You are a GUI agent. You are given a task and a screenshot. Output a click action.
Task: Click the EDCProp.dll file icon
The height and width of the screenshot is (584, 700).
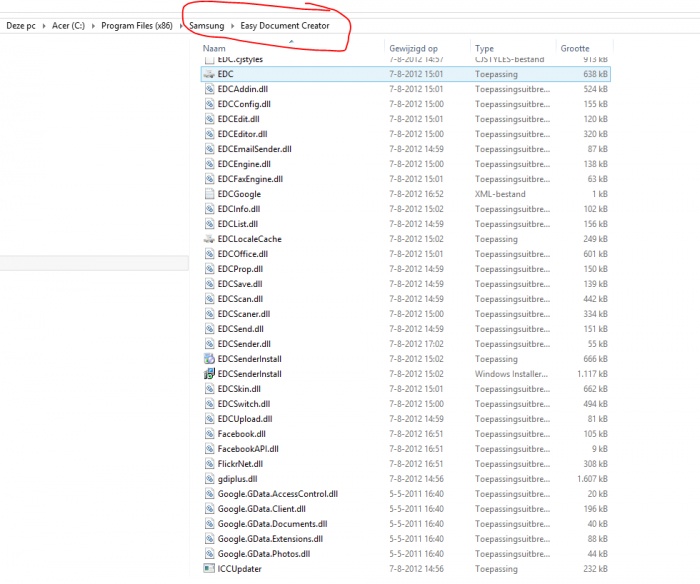tap(209, 269)
